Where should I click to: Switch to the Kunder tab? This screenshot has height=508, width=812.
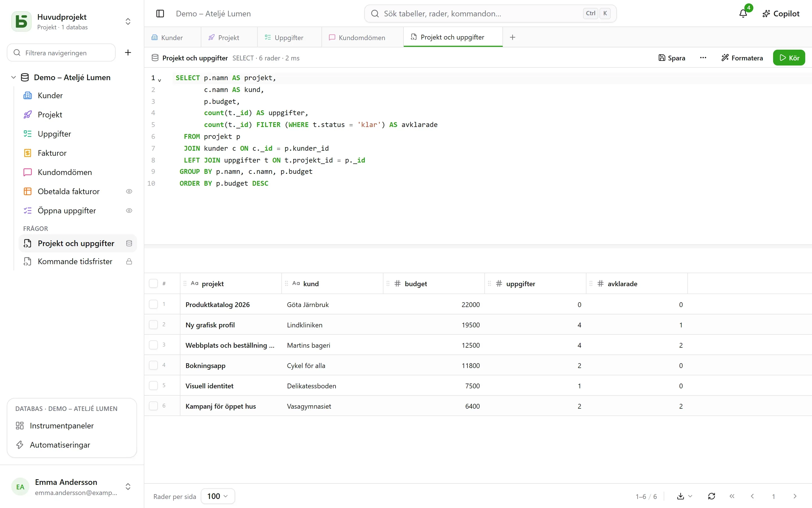(173, 38)
